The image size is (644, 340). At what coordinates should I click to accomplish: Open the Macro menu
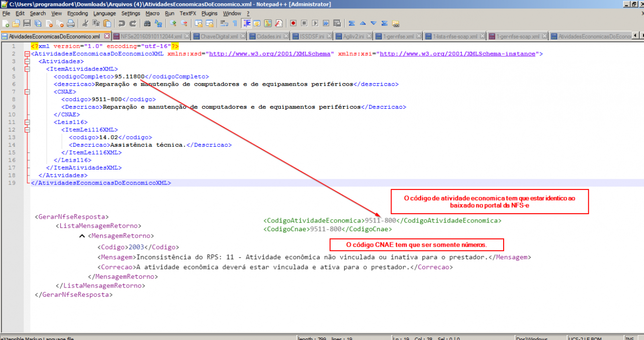tap(153, 14)
